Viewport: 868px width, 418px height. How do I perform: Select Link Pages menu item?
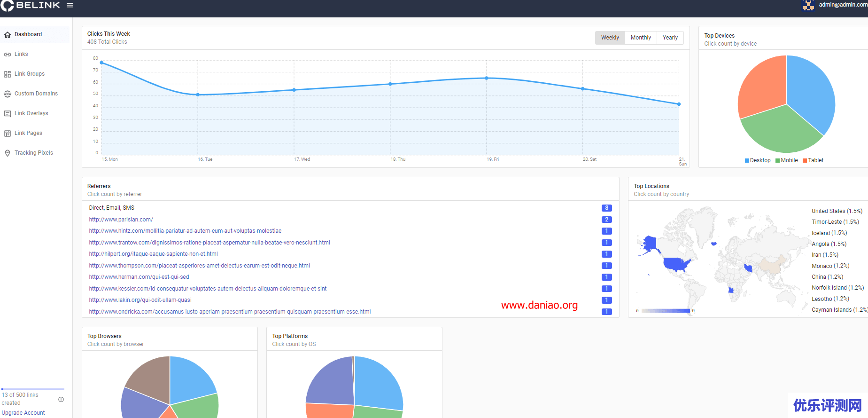35,133
